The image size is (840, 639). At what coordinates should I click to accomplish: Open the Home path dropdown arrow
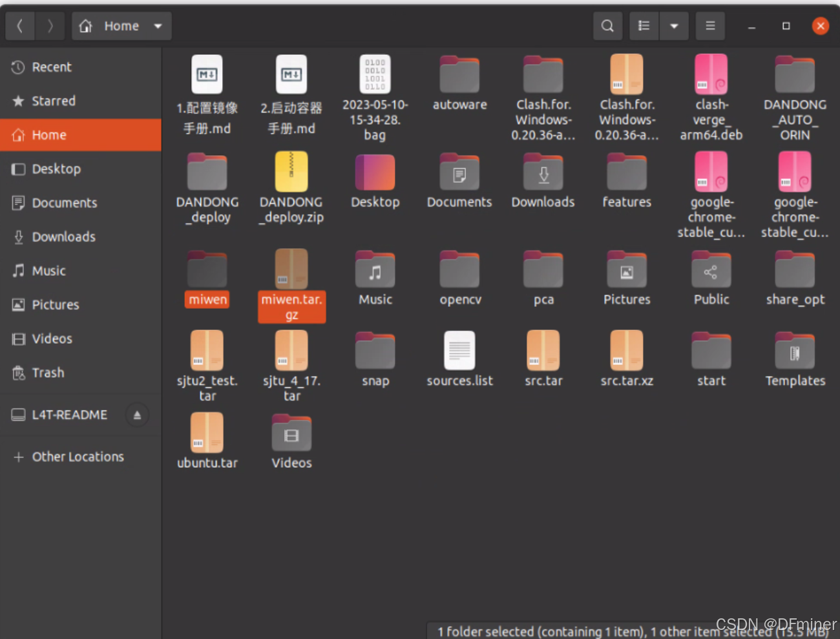click(x=158, y=26)
